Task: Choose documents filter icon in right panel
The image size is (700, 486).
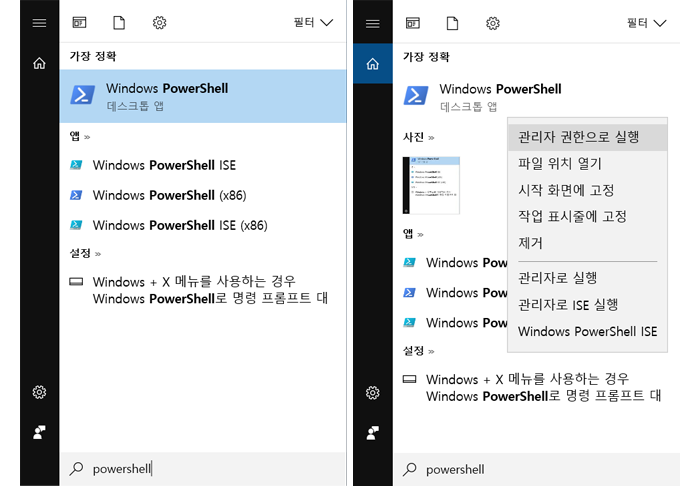Action: [x=453, y=23]
